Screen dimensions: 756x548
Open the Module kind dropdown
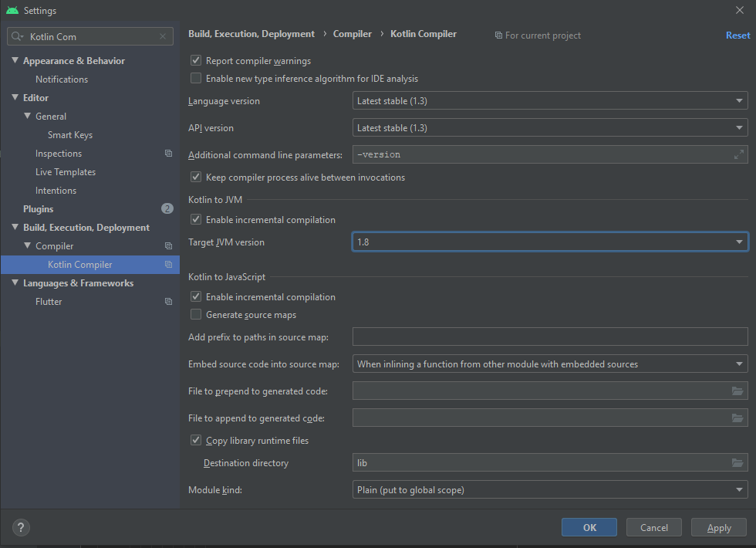549,490
